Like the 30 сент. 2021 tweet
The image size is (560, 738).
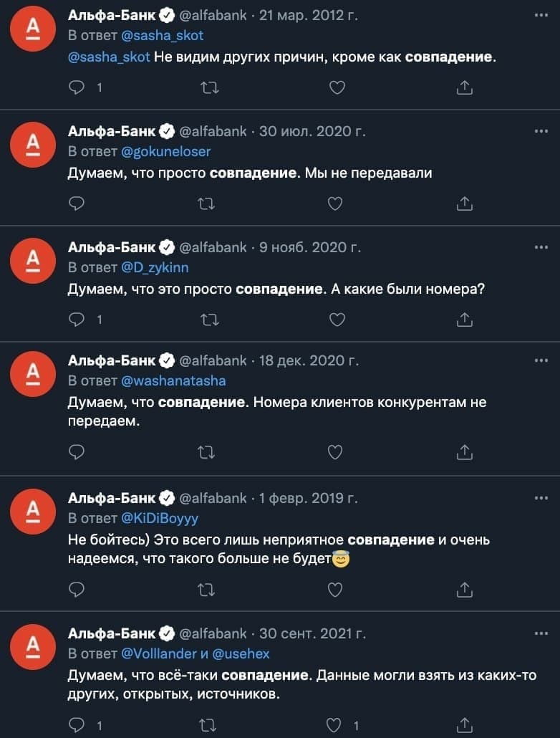pos(334,725)
